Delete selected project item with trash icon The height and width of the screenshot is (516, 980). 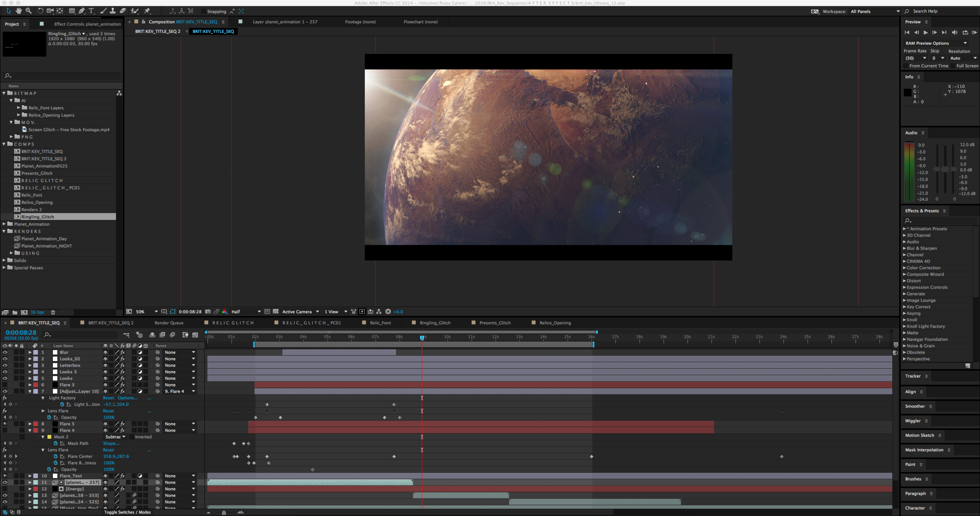coord(53,313)
